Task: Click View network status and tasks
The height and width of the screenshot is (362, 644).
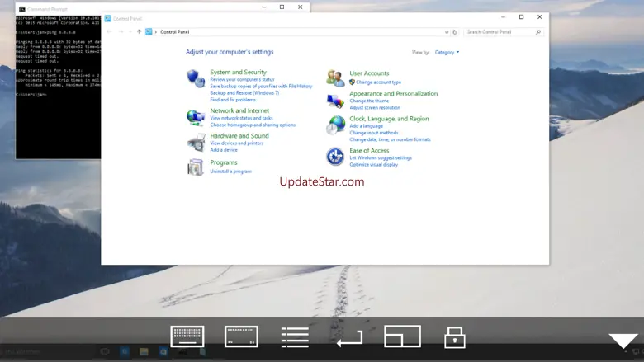Action: 241,118
